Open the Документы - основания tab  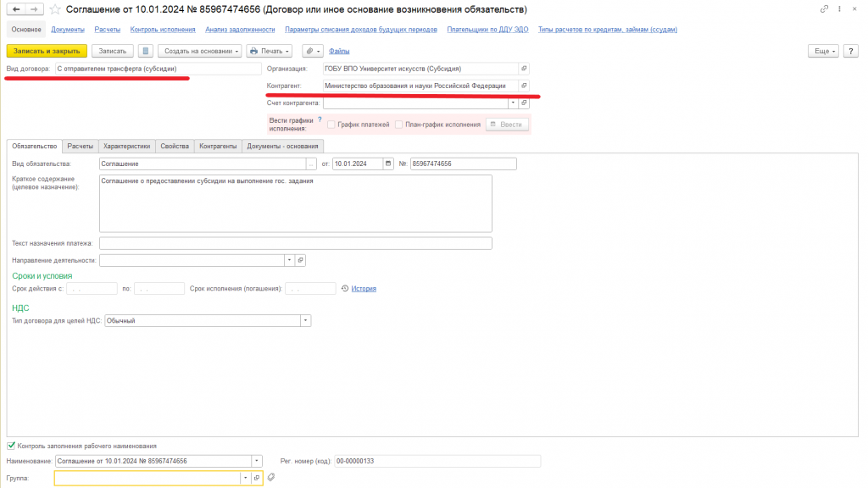(x=283, y=146)
